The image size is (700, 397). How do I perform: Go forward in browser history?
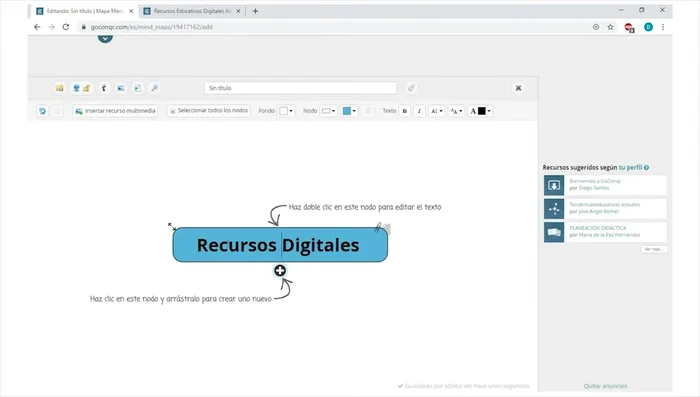51,27
